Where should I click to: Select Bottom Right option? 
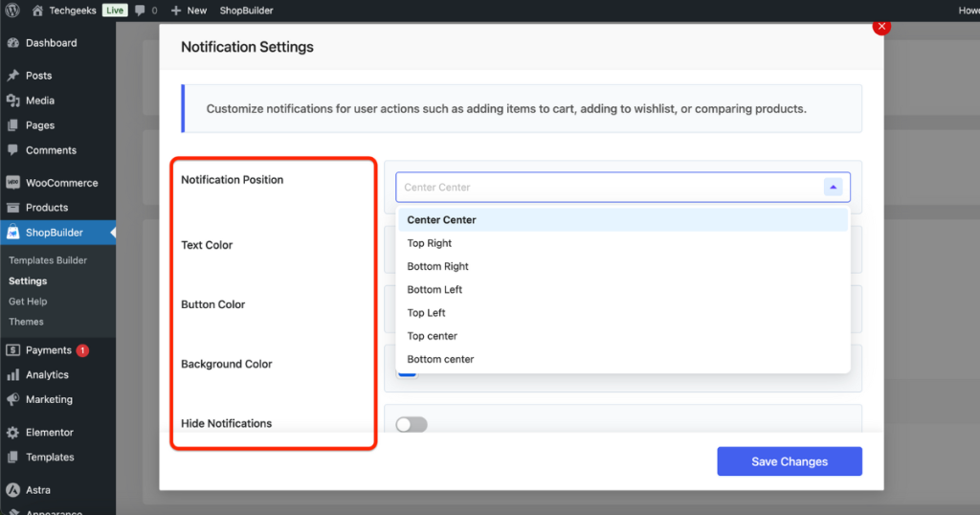pyautogui.click(x=622, y=266)
